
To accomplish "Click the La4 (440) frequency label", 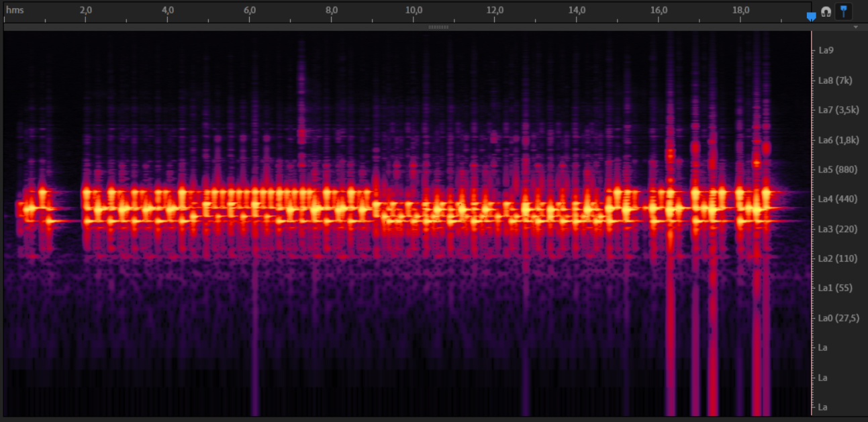I will (x=836, y=199).
